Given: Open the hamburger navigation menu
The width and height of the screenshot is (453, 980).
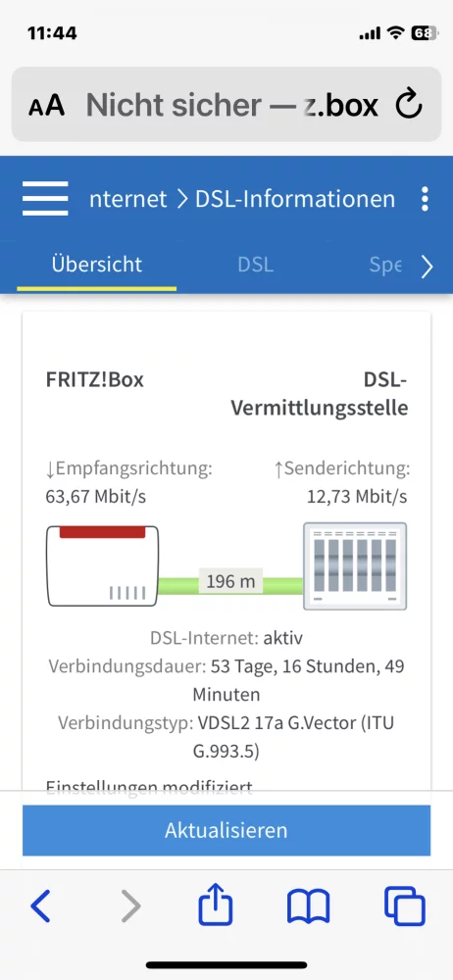Looking at the screenshot, I should 45,199.
